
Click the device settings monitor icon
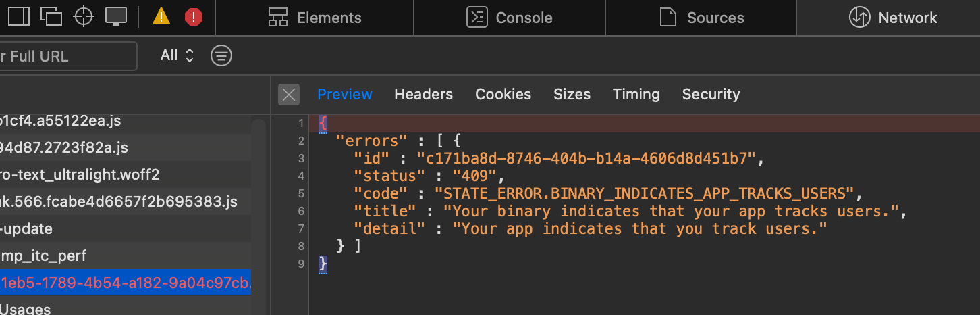(116, 16)
